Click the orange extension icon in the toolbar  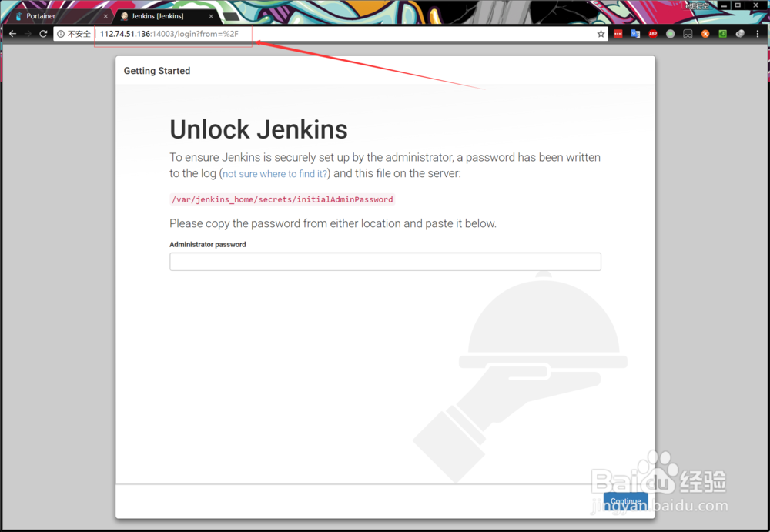[x=705, y=34]
